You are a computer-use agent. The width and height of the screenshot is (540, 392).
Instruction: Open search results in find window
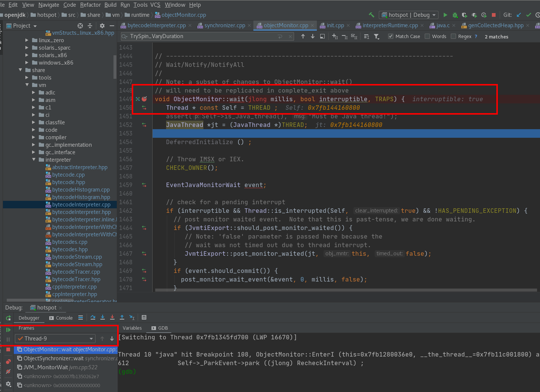(322, 36)
